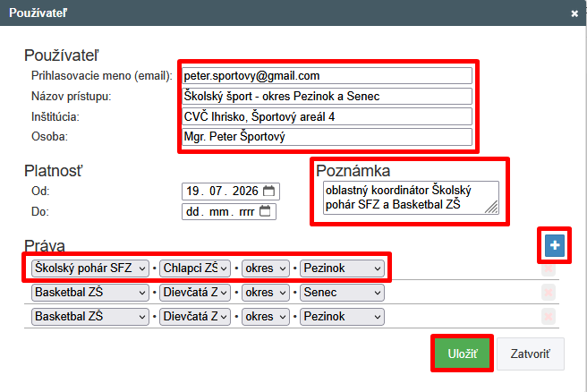Delete the Basketbal ZŠ Senec rights row
This screenshot has height=392, width=587.
548,293
